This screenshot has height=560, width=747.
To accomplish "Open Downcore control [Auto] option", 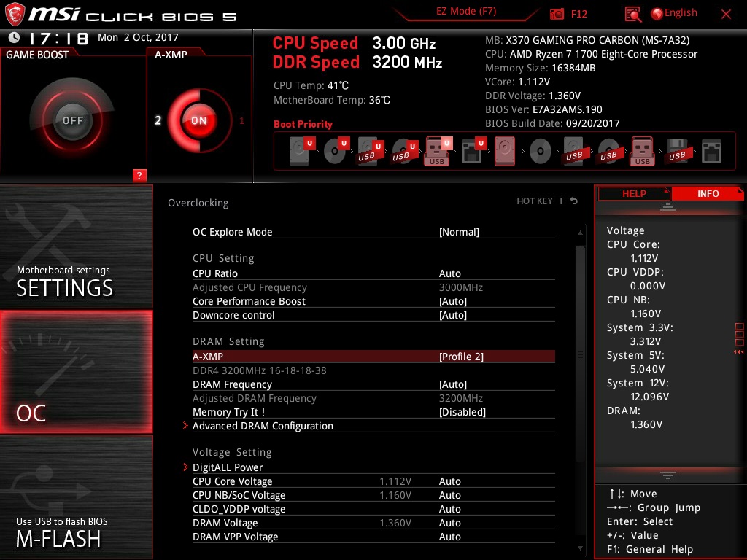I will [x=373, y=315].
